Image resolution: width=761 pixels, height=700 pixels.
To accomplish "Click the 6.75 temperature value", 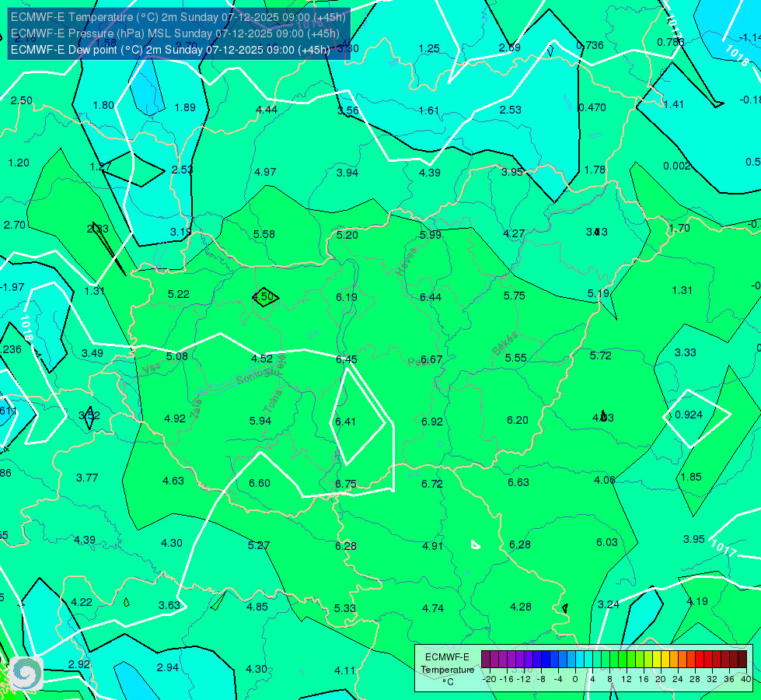I will pyautogui.click(x=346, y=485).
